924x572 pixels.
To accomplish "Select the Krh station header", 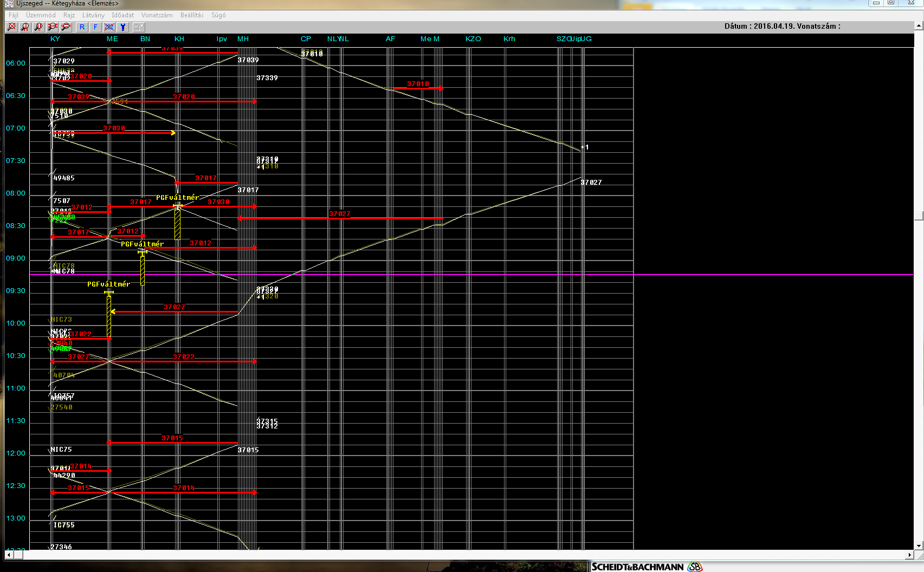I will tap(509, 39).
